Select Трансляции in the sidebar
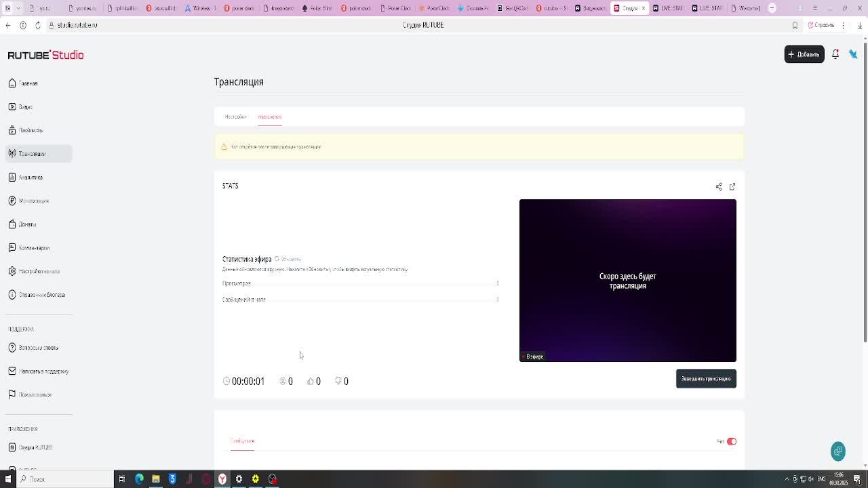The image size is (868, 488). [x=39, y=154]
